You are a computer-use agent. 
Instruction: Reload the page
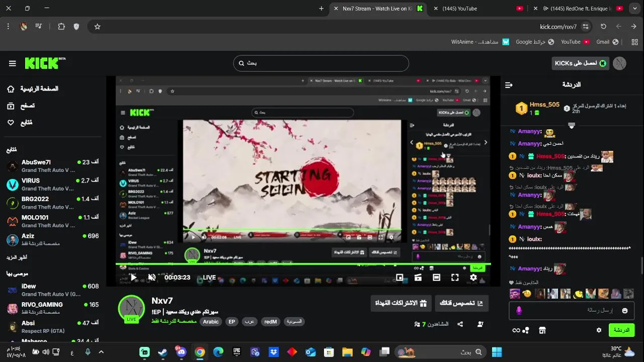(x=603, y=27)
